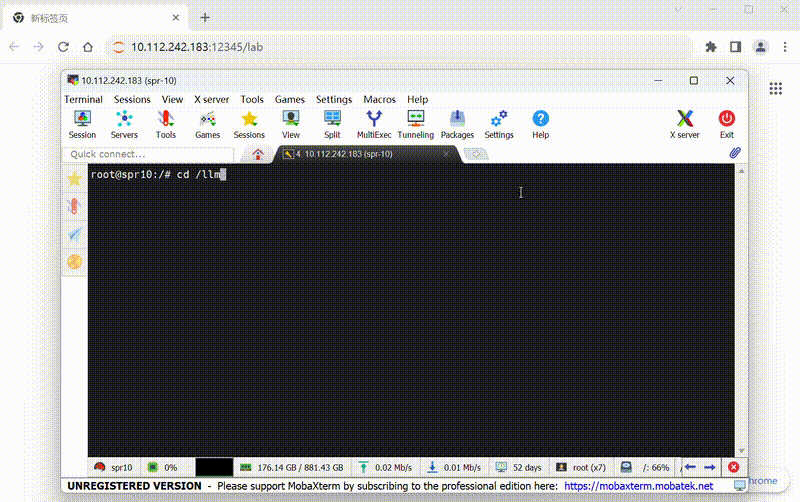Click the status bar left arrow
Screen dimensions: 800x502
click(690, 467)
